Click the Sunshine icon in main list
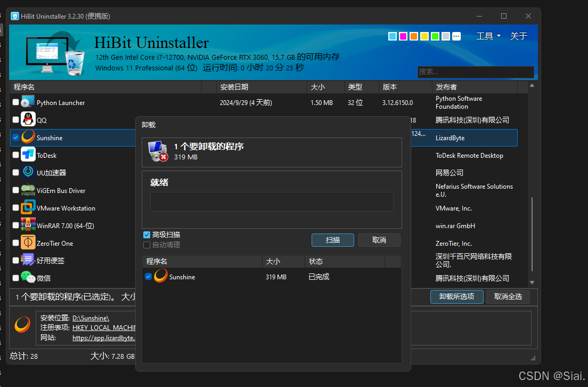This screenshot has width=588, height=387. tap(28, 138)
